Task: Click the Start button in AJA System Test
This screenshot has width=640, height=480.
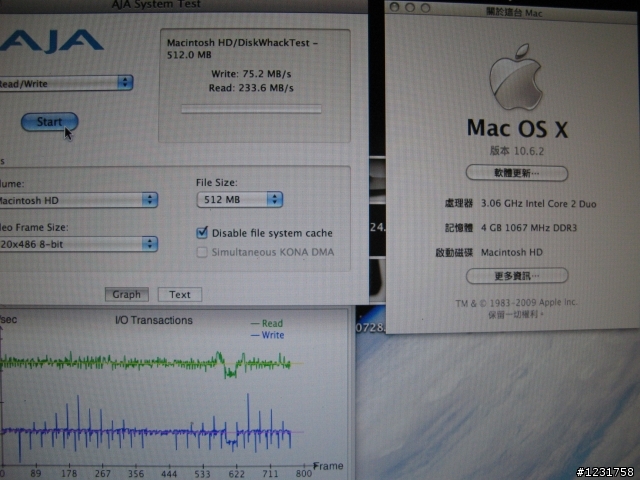Action: point(49,122)
